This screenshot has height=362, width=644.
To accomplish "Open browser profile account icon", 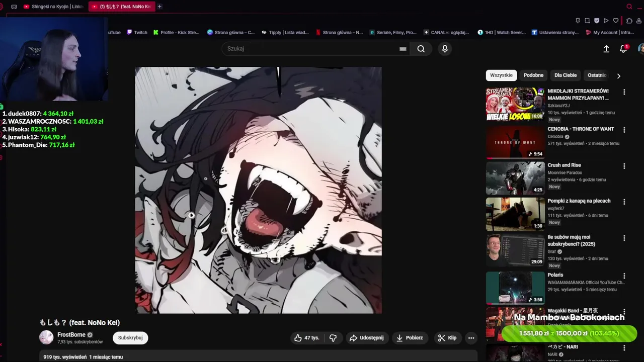I will click(x=639, y=21).
